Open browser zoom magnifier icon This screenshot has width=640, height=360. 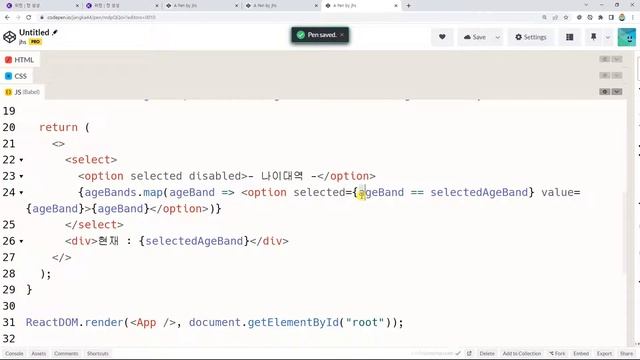[544, 18]
